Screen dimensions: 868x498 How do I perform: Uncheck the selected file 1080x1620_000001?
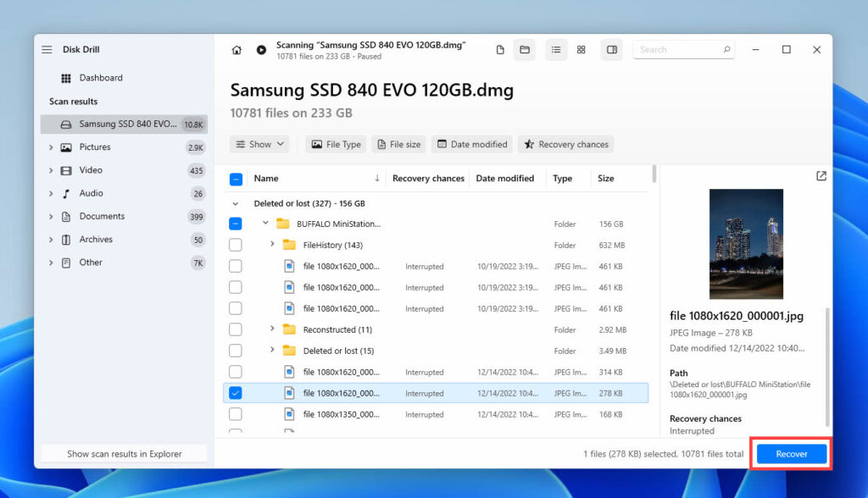(236, 392)
